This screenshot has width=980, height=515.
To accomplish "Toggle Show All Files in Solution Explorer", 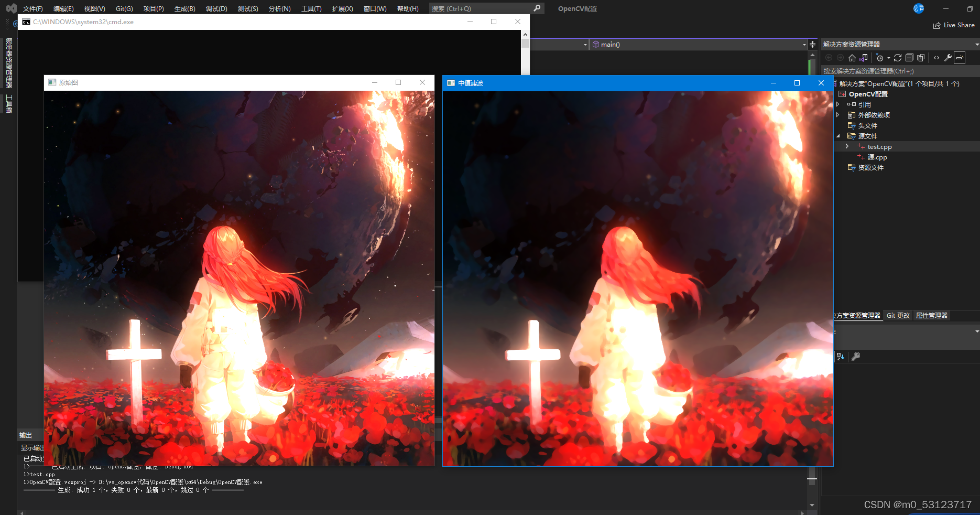I will coord(921,58).
